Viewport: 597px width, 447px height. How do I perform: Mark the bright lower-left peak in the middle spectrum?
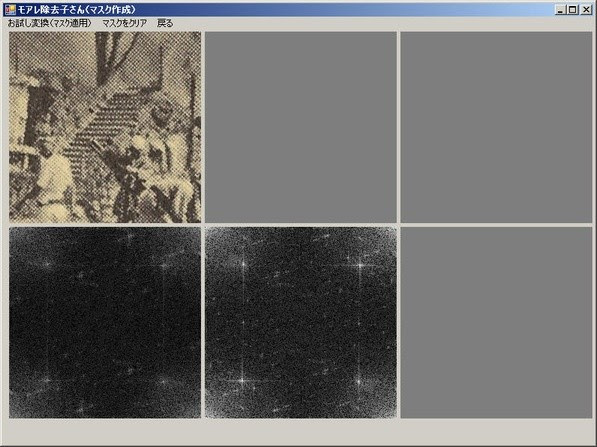click(242, 380)
